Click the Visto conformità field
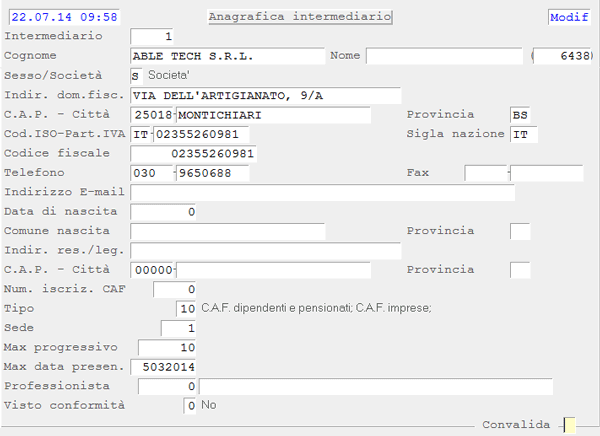This screenshot has height=436, width=600. point(190,406)
